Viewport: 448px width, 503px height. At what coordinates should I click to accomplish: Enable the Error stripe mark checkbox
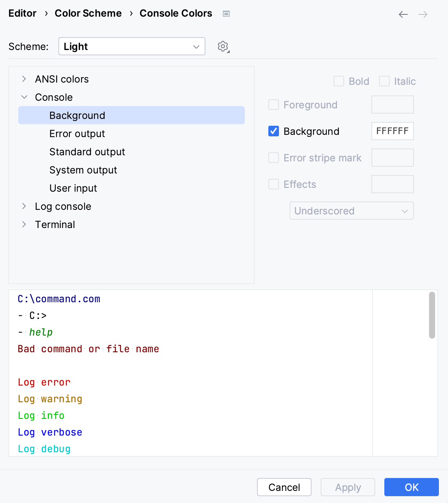click(273, 158)
